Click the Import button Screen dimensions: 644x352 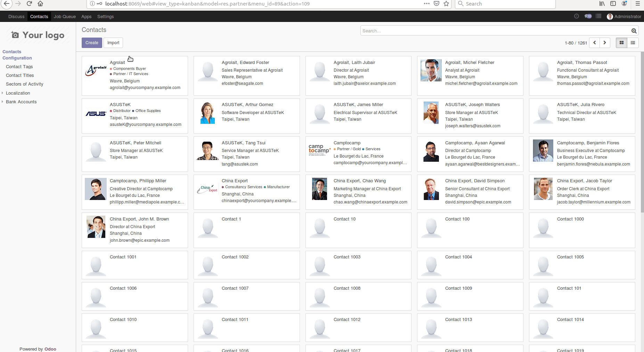[x=113, y=42]
